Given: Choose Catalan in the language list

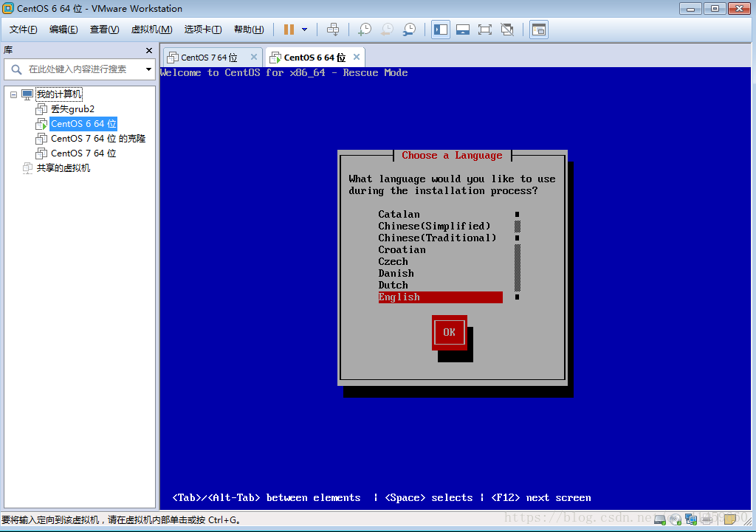Looking at the screenshot, I should click(x=399, y=215).
